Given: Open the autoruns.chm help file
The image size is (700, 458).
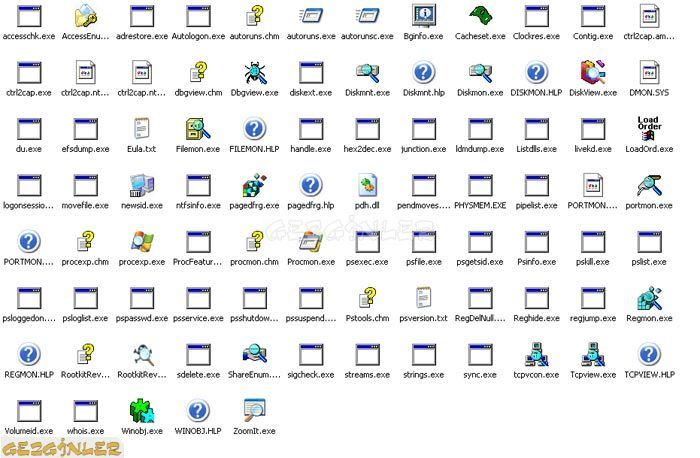Looking at the screenshot, I should click(x=254, y=16).
